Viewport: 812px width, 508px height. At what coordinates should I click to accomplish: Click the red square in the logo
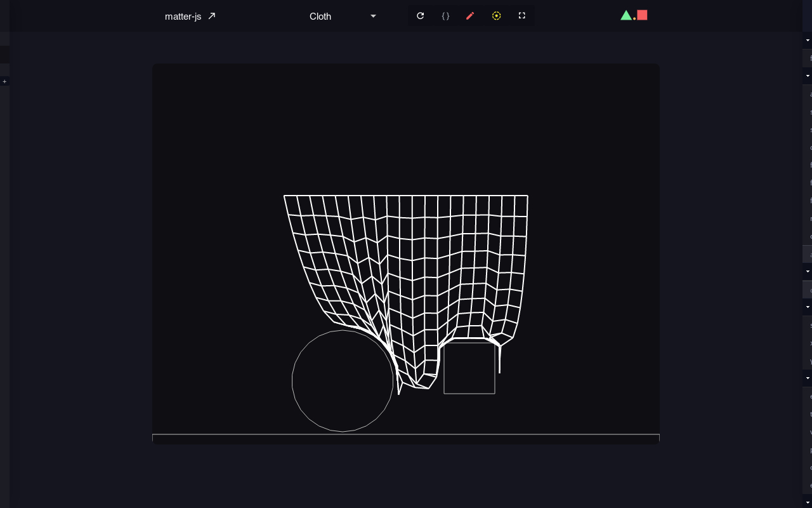click(x=642, y=15)
